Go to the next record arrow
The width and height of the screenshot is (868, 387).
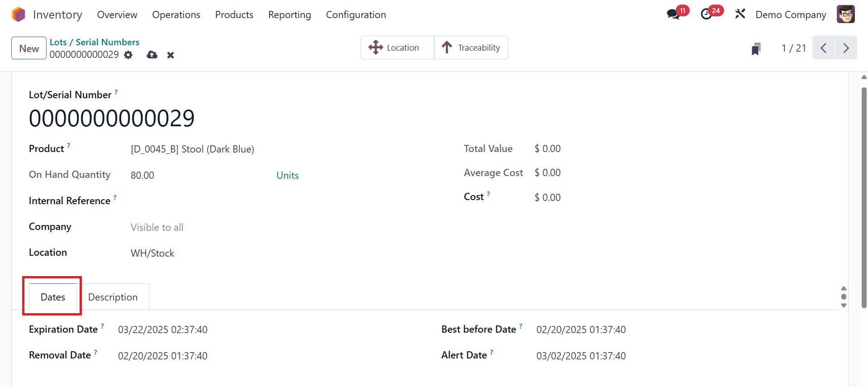tap(846, 48)
